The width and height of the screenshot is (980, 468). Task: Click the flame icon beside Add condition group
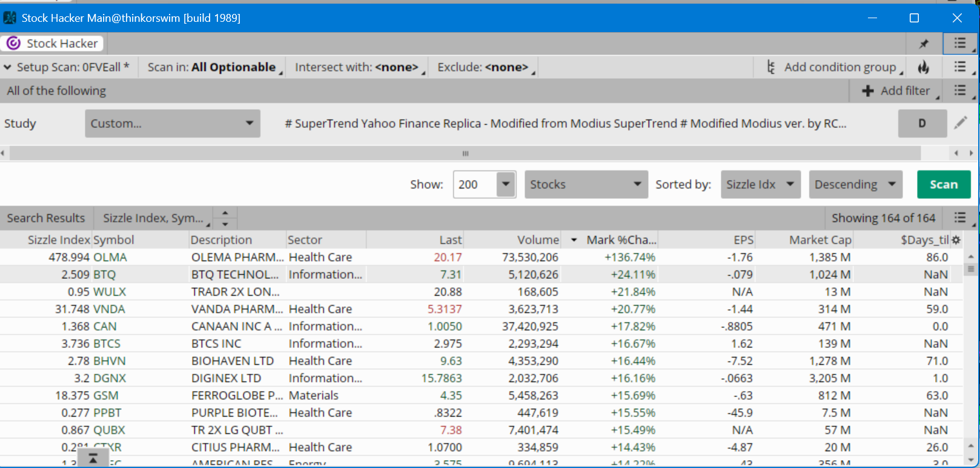coord(923,67)
